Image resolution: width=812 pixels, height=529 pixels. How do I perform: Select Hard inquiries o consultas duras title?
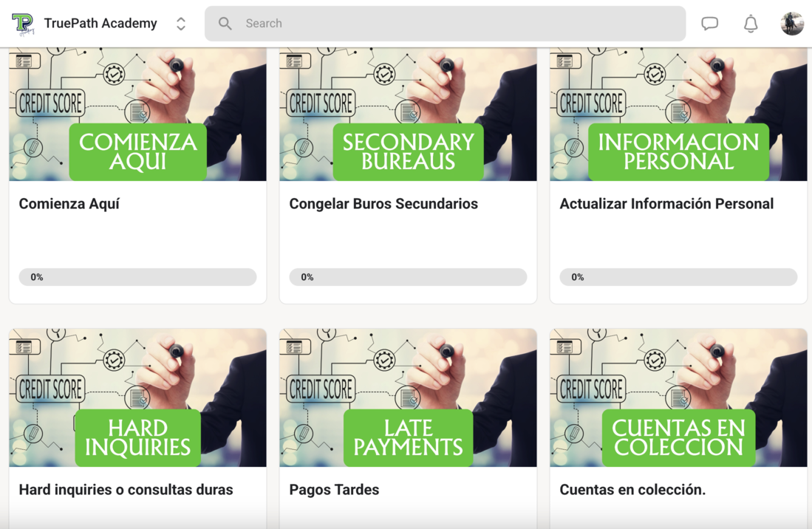click(x=126, y=490)
